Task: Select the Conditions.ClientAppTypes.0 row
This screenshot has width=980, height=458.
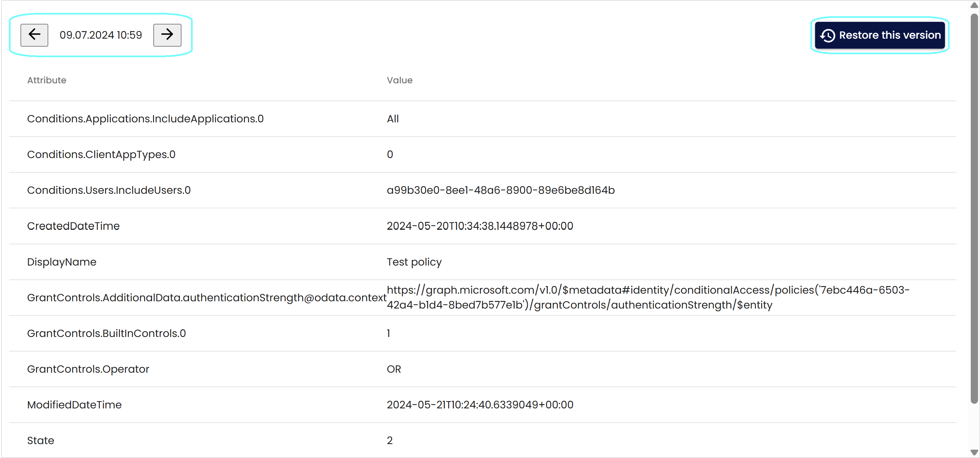Action: 482,154
